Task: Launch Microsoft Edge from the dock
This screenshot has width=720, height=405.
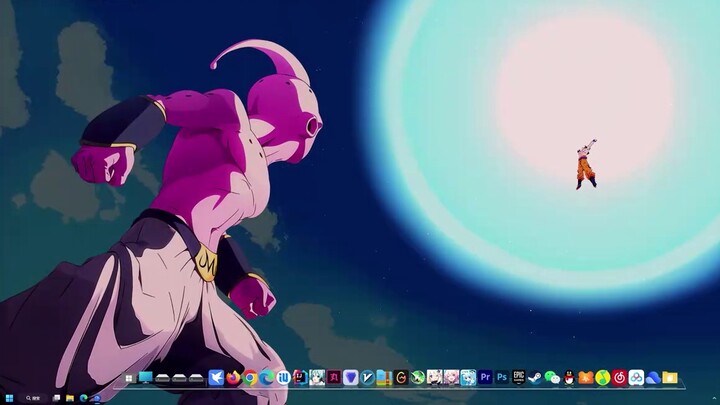Action: pos(267,377)
